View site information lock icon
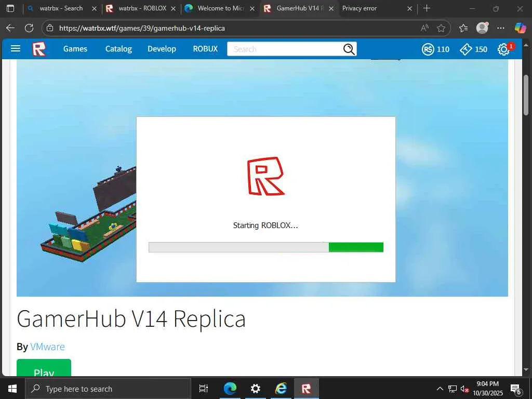 [50, 28]
